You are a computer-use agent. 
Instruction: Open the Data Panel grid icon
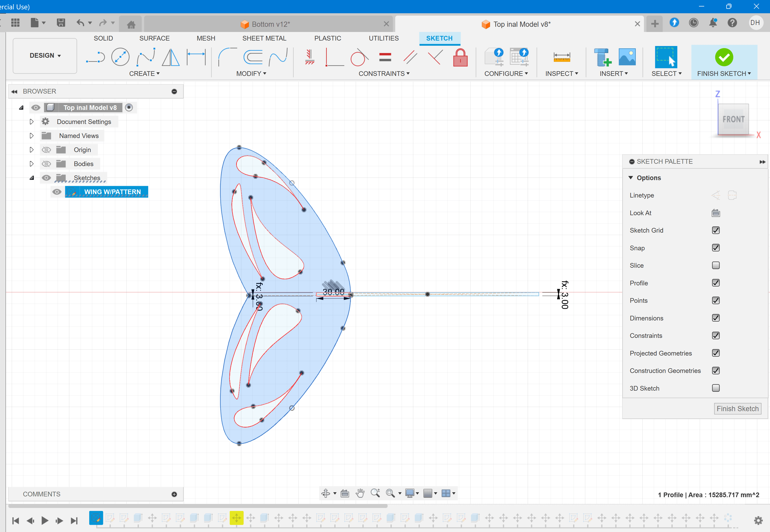click(15, 23)
